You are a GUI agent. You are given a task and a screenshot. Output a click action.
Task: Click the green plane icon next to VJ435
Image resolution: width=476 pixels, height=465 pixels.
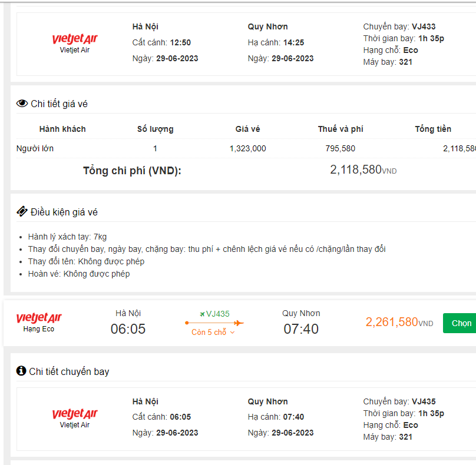tap(203, 314)
